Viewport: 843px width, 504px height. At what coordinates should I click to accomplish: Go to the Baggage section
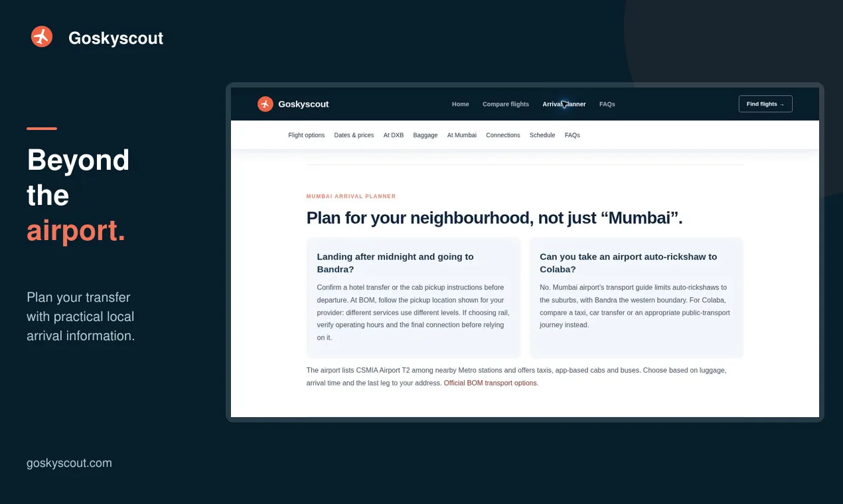point(425,135)
